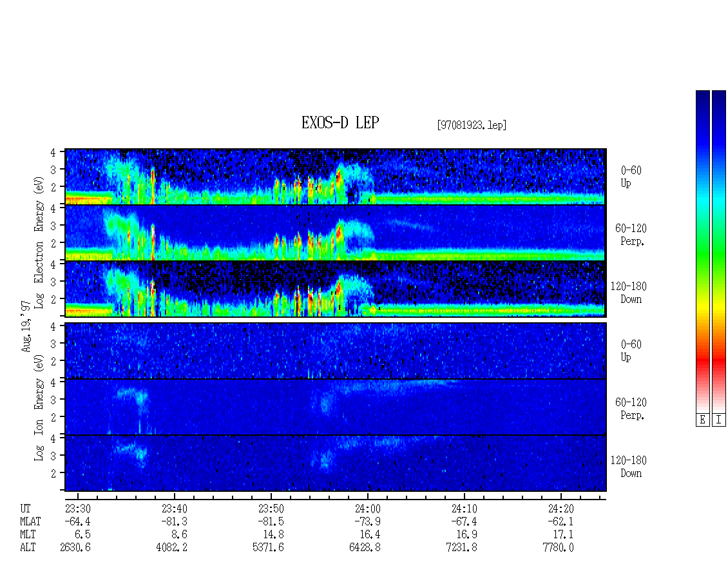Click the "EXOS-D LEP" plot title

(340, 122)
